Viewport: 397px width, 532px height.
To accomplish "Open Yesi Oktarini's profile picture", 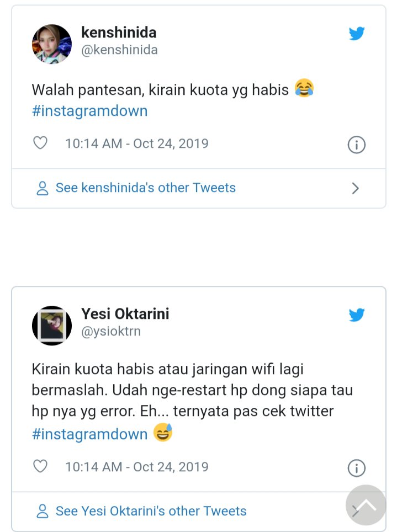I will [52, 326].
